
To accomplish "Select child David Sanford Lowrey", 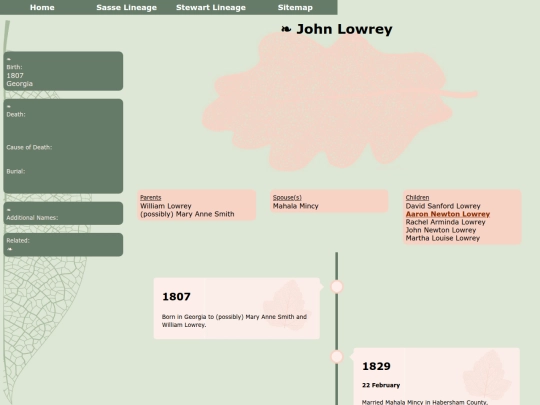I will tap(443, 206).
